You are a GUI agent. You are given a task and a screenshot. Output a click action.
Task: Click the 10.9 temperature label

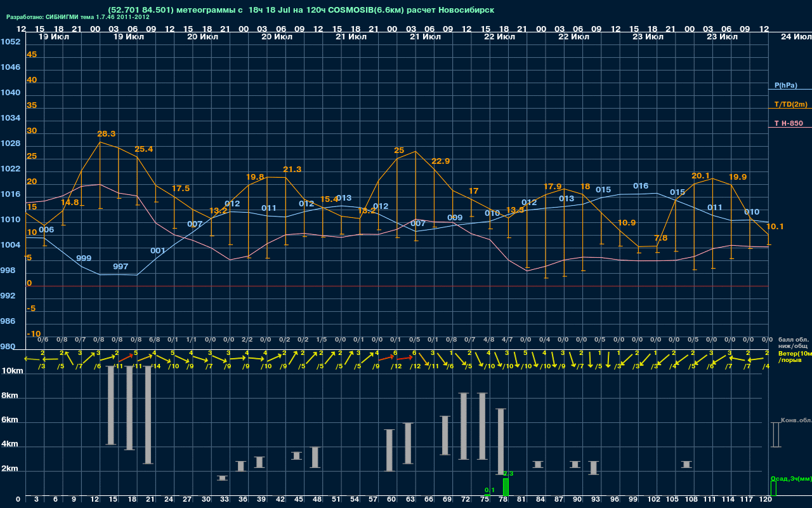[626, 223]
